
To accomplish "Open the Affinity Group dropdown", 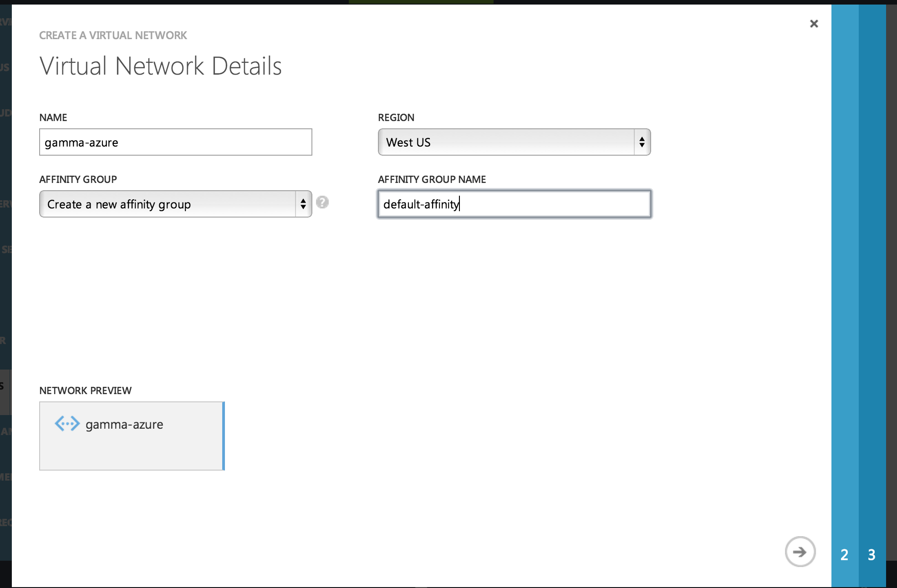I will (x=168, y=204).
